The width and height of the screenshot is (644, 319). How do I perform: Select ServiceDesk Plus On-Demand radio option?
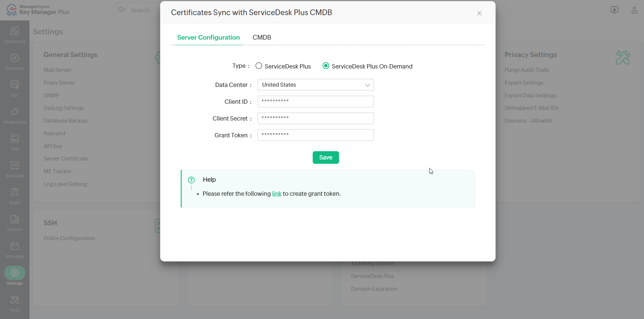tap(326, 66)
